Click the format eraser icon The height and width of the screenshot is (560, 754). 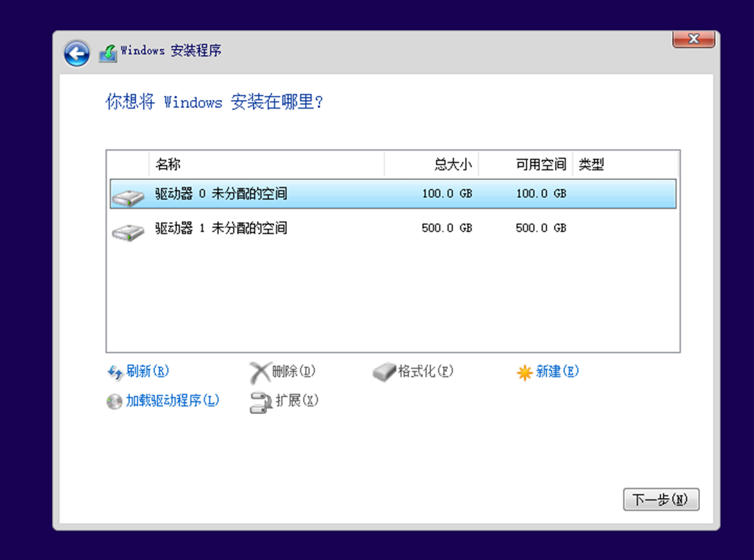click(x=384, y=372)
